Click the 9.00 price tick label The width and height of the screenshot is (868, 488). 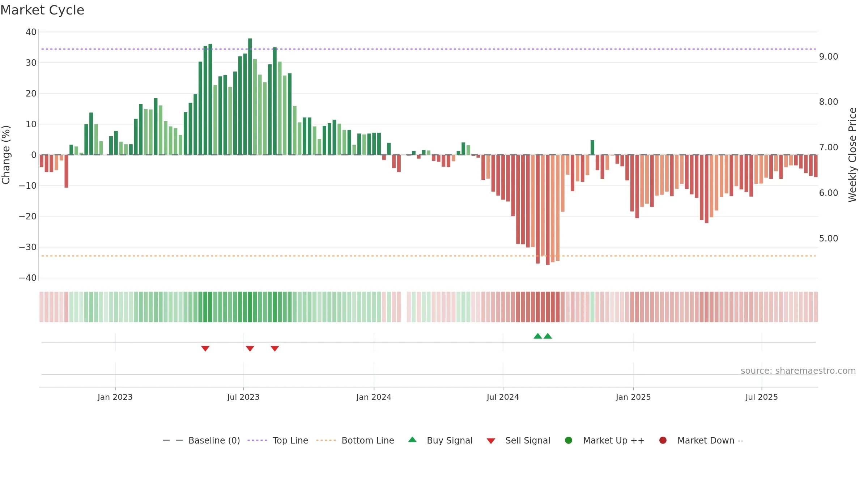tap(829, 57)
